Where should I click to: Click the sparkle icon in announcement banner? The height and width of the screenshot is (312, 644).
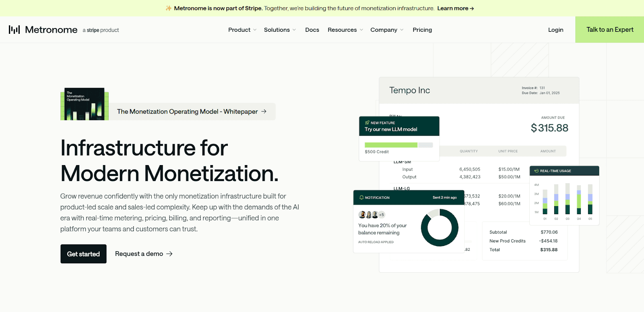pyautogui.click(x=169, y=8)
